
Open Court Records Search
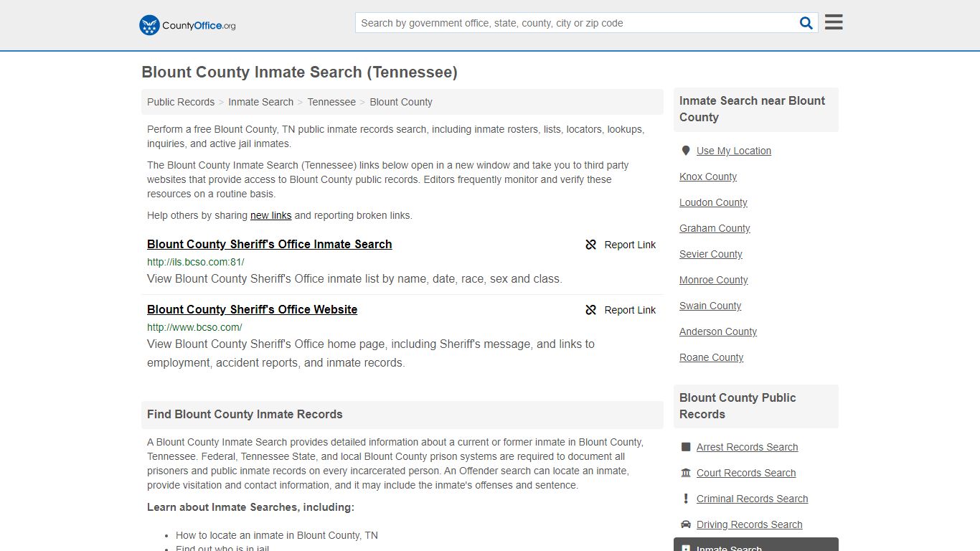(x=746, y=473)
